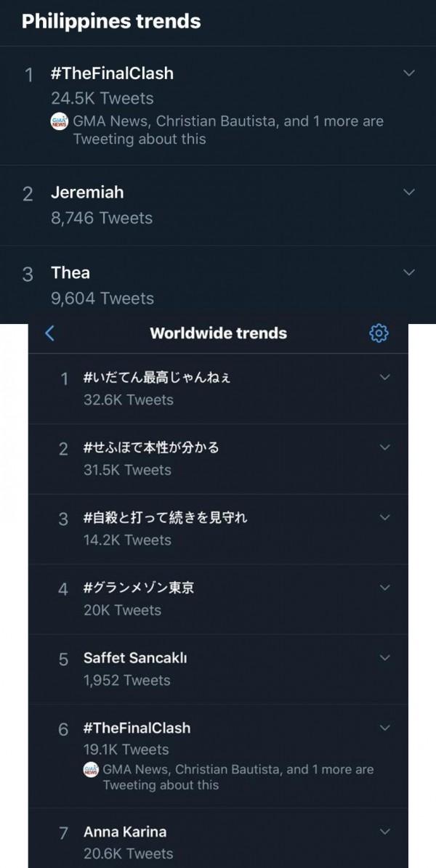Open chevron menu for #せふほで本性が分かる
This screenshot has height=868, width=436.
click(385, 447)
